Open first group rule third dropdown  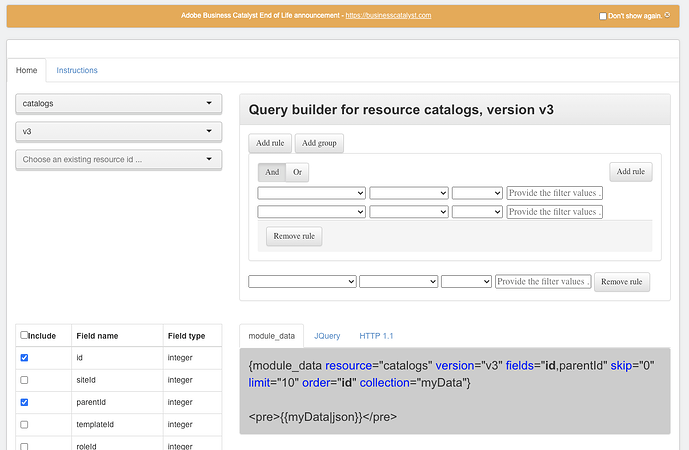point(477,193)
